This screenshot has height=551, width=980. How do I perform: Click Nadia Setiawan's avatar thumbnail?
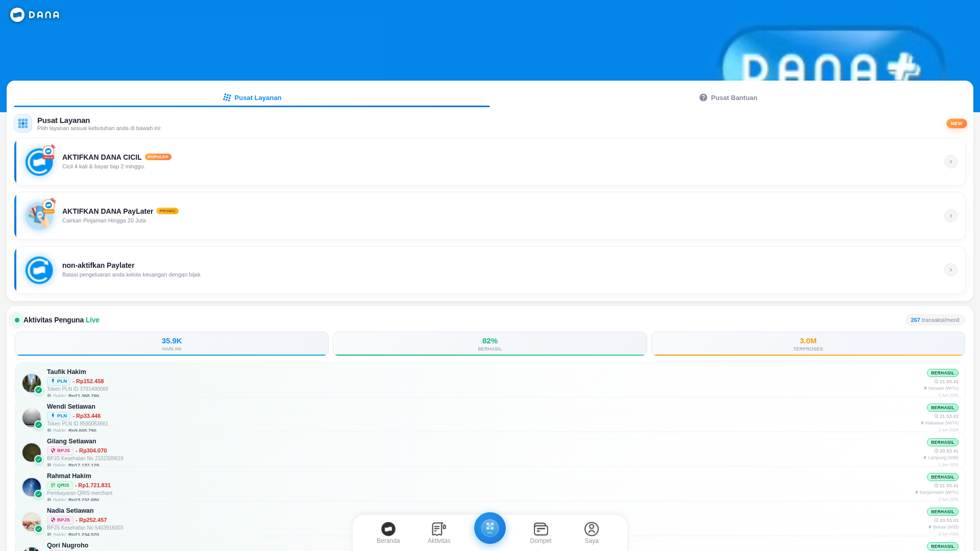pyautogui.click(x=32, y=522)
